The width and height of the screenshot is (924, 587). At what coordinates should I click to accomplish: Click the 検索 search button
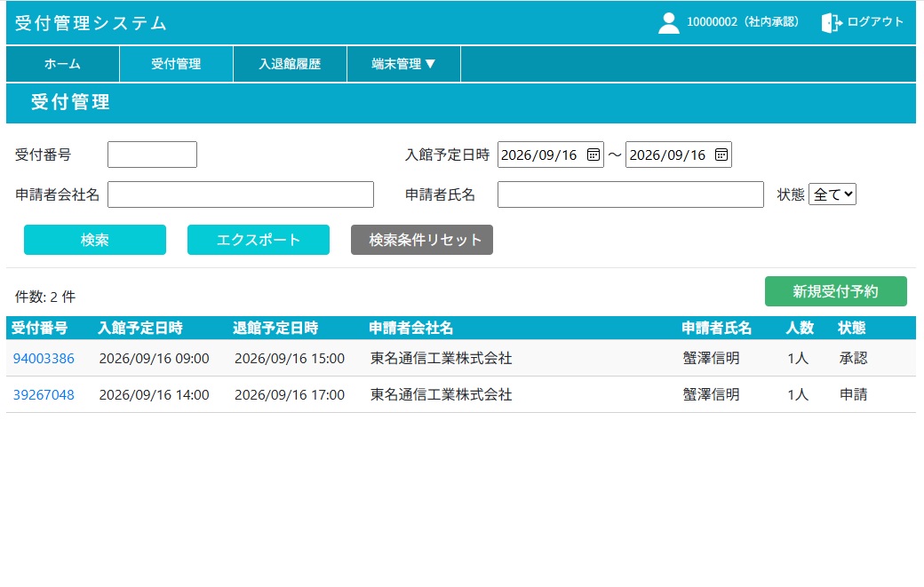[x=95, y=240]
